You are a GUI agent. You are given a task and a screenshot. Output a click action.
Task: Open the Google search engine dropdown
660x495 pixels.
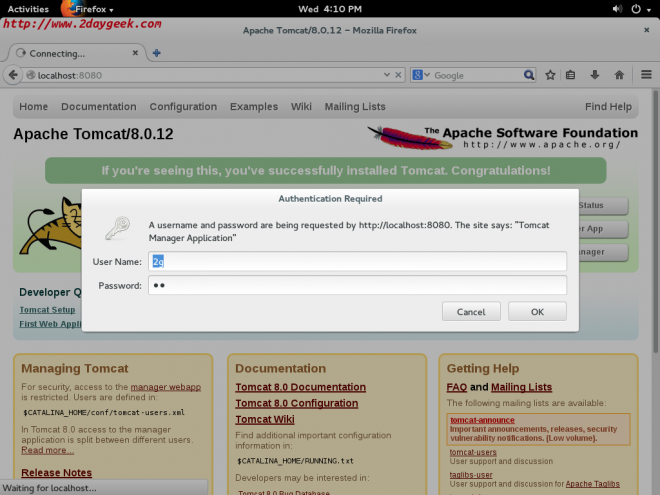tap(420, 75)
